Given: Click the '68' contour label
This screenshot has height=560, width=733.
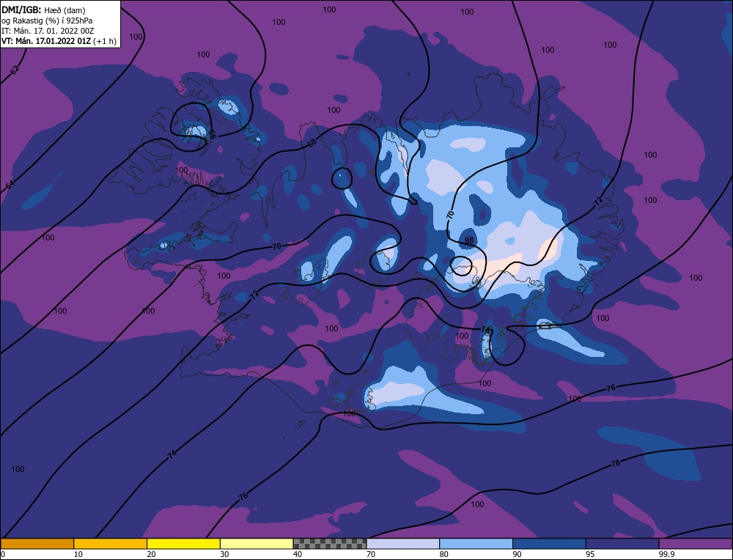Looking at the screenshot, I should pyautogui.click(x=312, y=143).
